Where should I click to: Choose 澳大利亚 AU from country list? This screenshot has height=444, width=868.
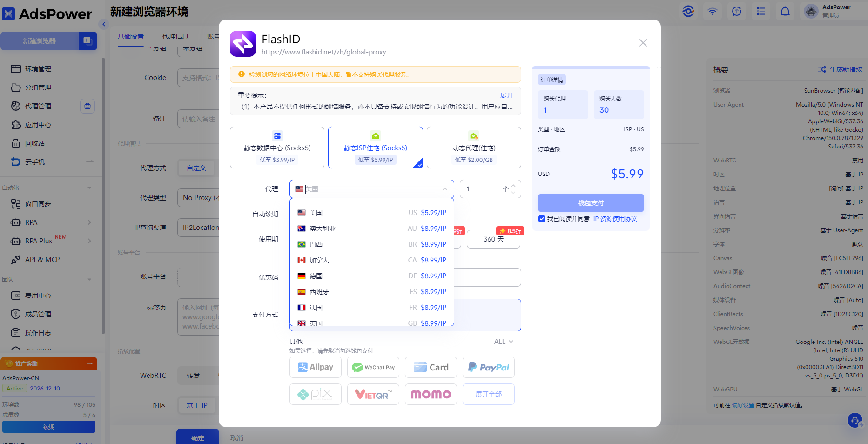point(371,229)
